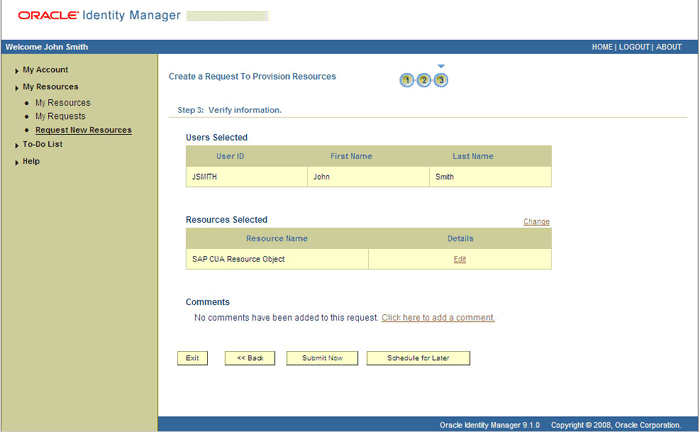
Task: Select SAP CUA Resource Object cell
Action: tap(277, 259)
